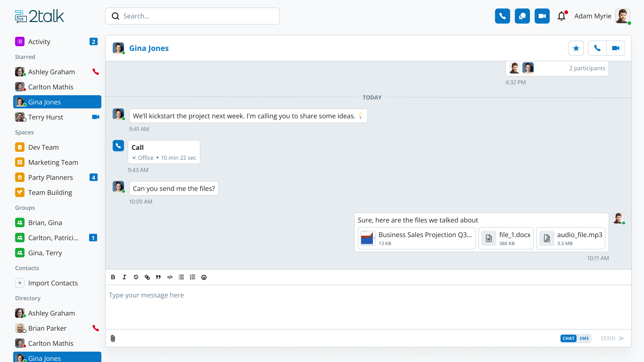Open Brian Parker in Directory
The width and height of the screenshot is (644, 362).
click(x=57, y=328)
